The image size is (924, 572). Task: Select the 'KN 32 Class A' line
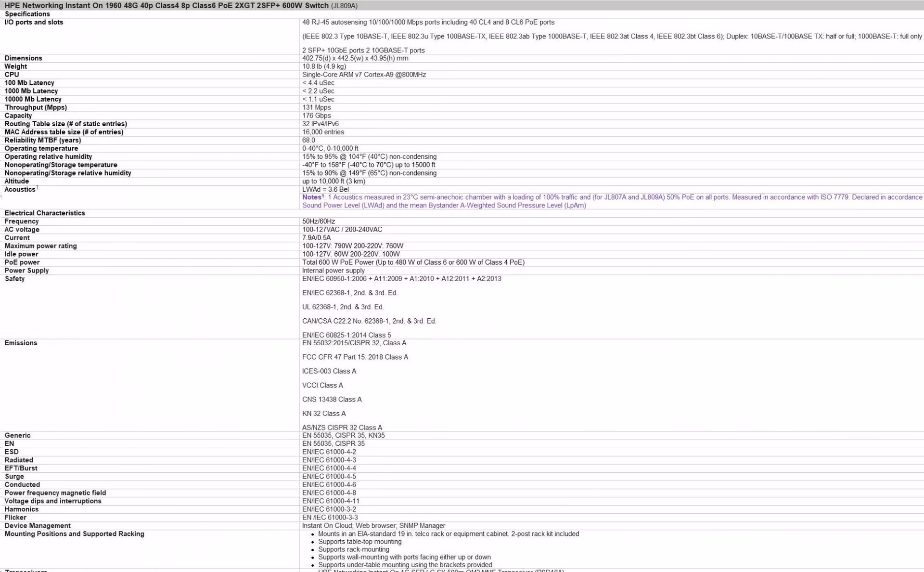tap(324, 414)
